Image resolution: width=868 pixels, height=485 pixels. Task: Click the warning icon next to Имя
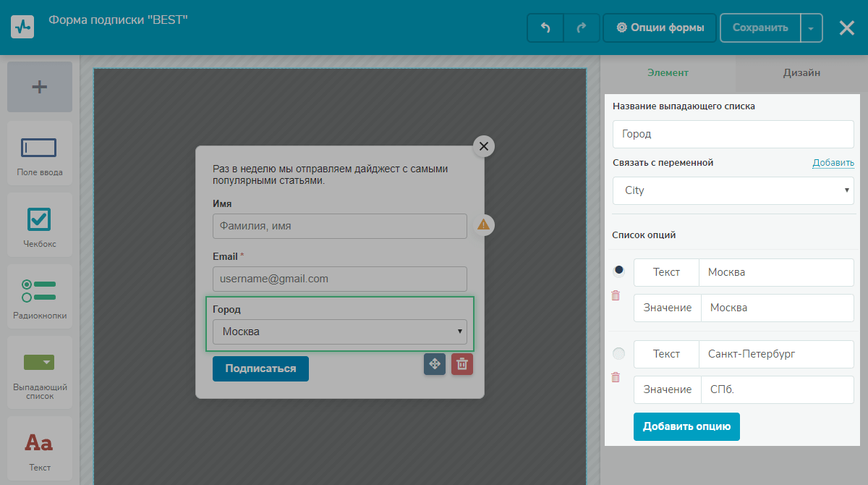pos(484,225)
